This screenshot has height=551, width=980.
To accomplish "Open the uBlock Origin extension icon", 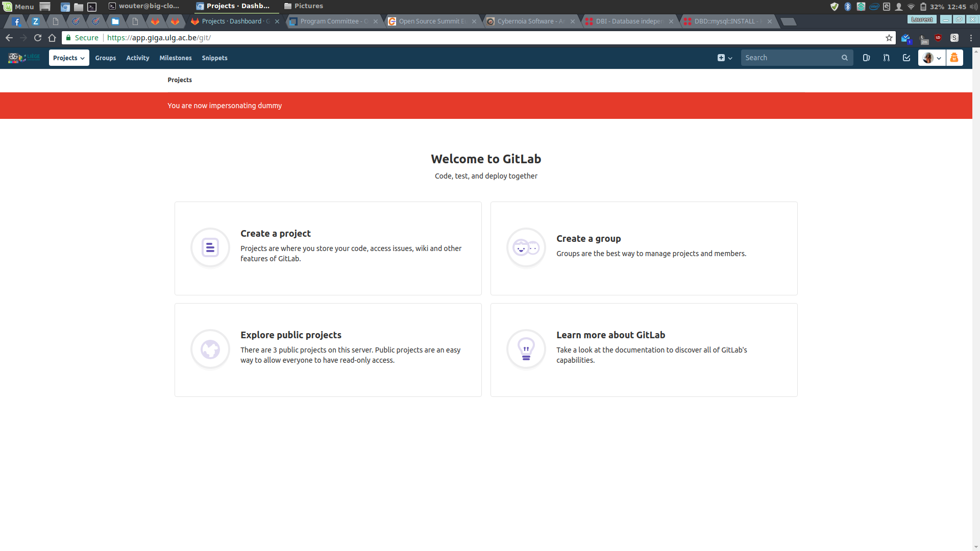I will click(x=938, y=38).
